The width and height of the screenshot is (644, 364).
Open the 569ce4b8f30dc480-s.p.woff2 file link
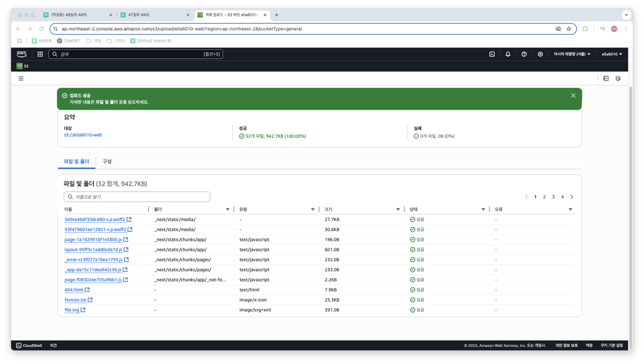pyautogui.click(x=95, y=219)
